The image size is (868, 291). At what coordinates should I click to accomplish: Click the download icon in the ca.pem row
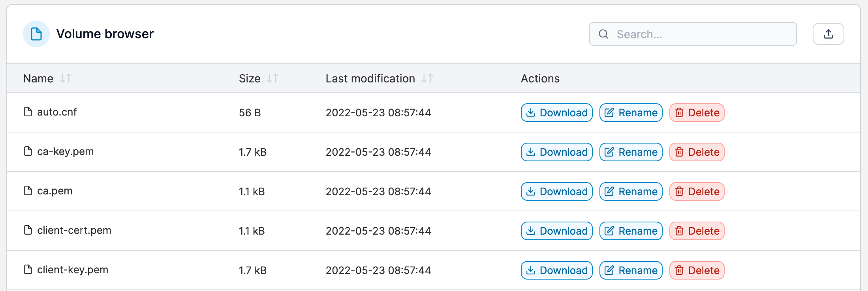click(531, 191)
